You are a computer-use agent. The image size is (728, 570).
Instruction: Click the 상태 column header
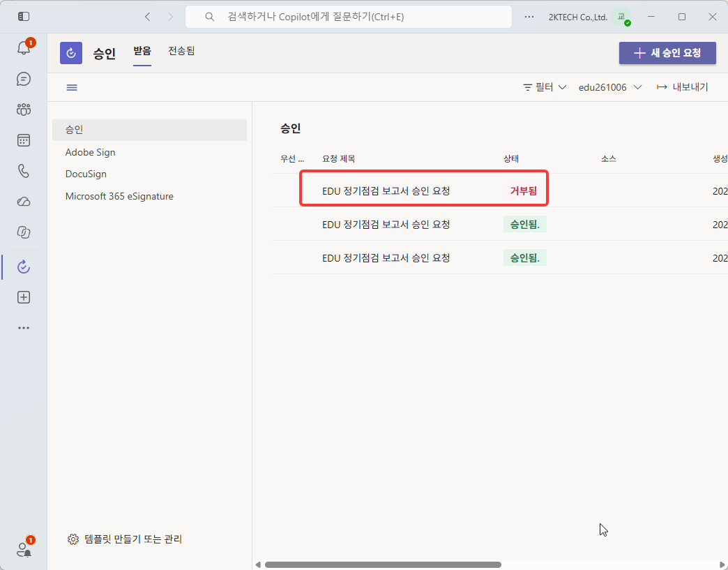click(x=511, y=159)
